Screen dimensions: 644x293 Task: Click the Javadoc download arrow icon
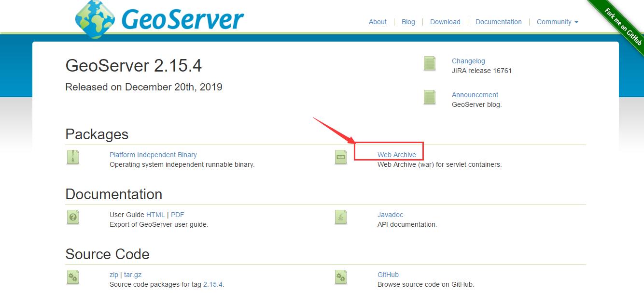coord(340,217)
